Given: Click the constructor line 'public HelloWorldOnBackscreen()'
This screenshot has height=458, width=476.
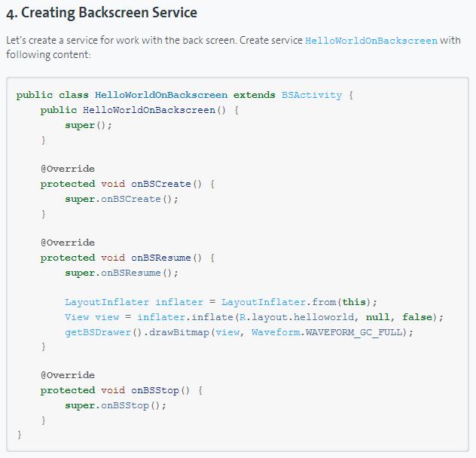Looking at the screenshot, I should (x=139, y=110).
